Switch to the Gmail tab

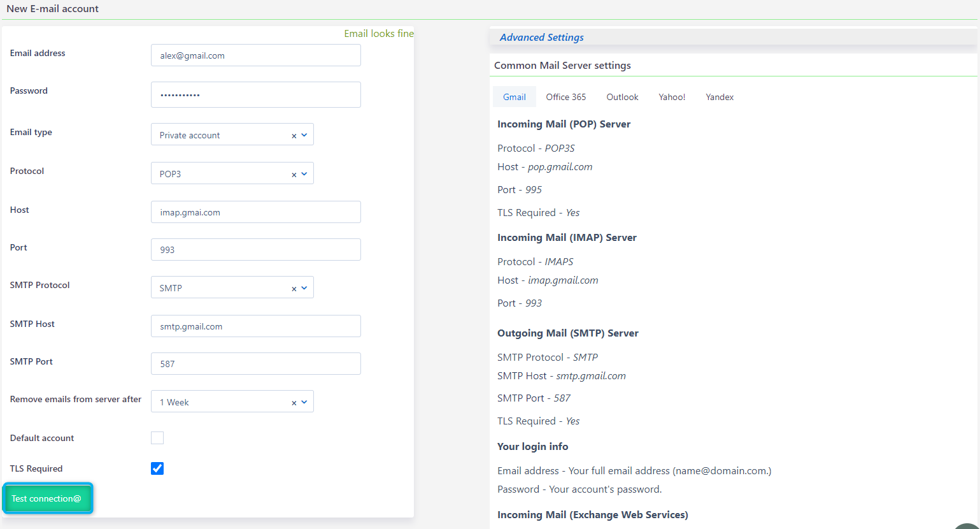point(515,97)
